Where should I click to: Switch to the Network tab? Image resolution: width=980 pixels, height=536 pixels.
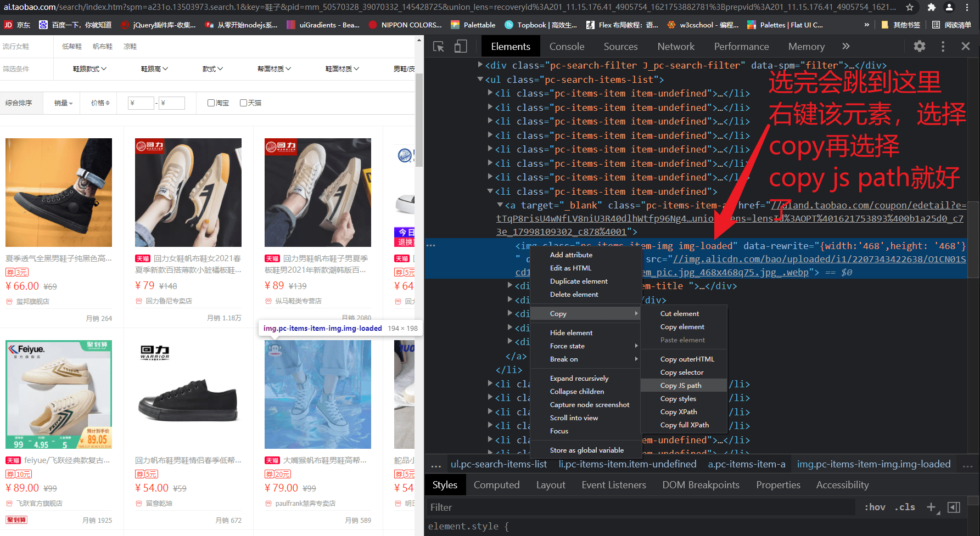676,47
